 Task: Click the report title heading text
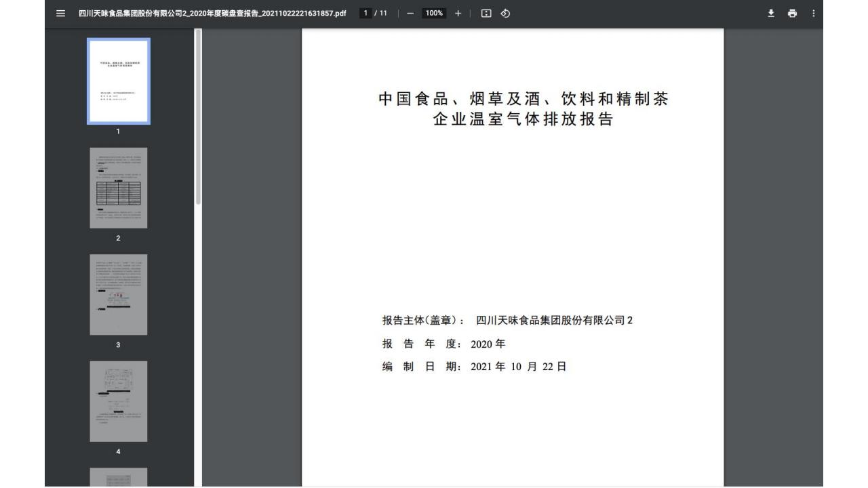click(524, 109)
